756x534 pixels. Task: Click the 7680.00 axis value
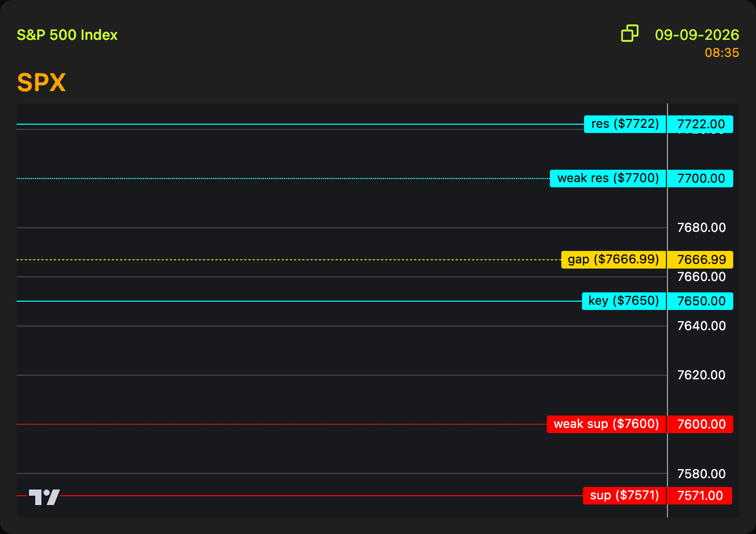coord(702,228)
